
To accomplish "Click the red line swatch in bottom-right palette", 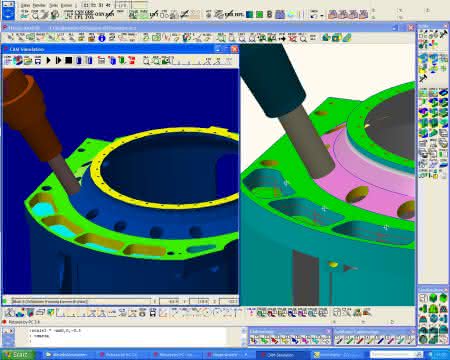I will (359, 340).
